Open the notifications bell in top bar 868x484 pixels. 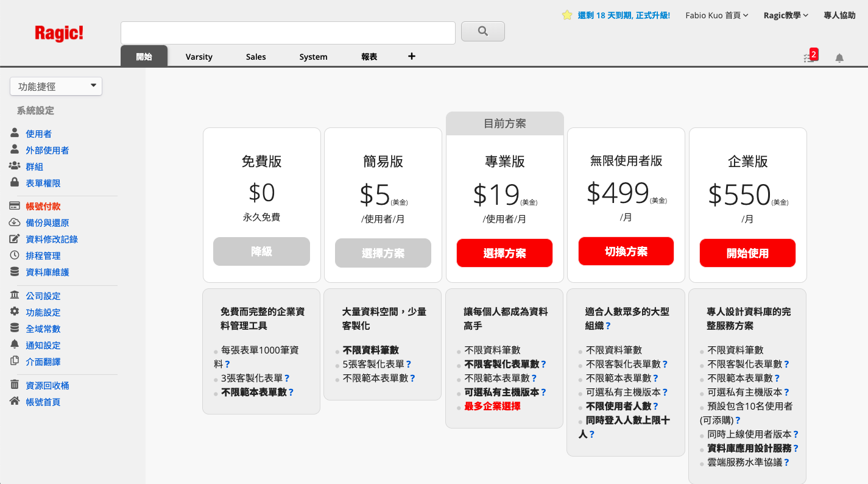coord(839,58)
